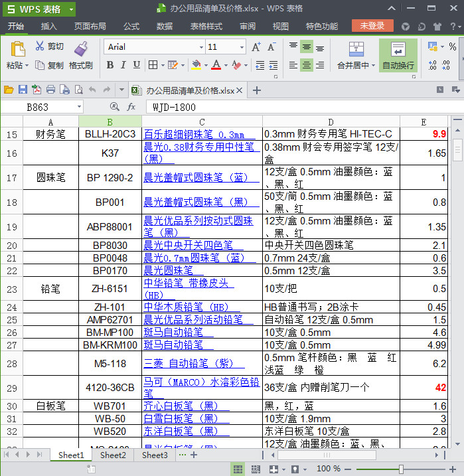Add new document tab with plus
Image resolution: width=464 pixels, height=476 pixels.
257,90
